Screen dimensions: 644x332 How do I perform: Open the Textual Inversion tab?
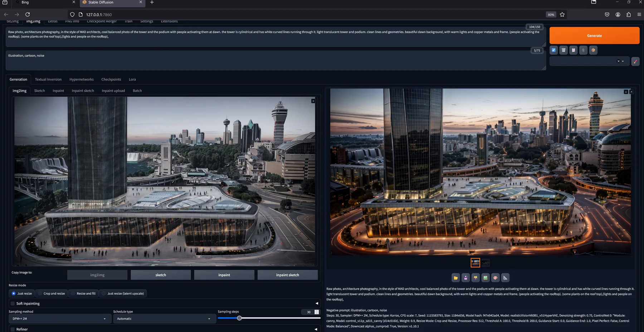point(48,79)
